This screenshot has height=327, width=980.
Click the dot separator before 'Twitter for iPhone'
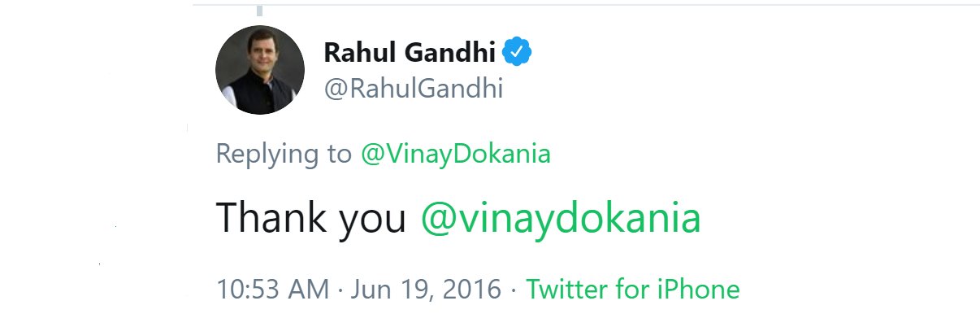[513, 290]
